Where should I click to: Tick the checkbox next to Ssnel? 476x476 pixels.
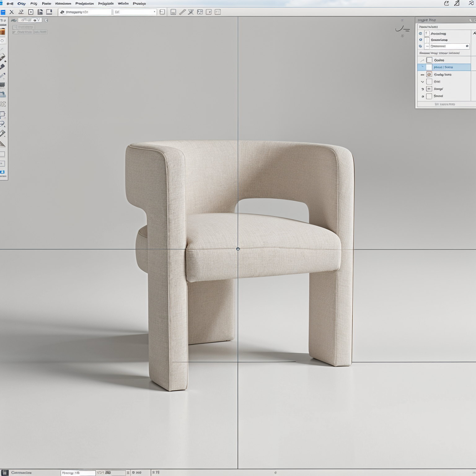point(429,96)
